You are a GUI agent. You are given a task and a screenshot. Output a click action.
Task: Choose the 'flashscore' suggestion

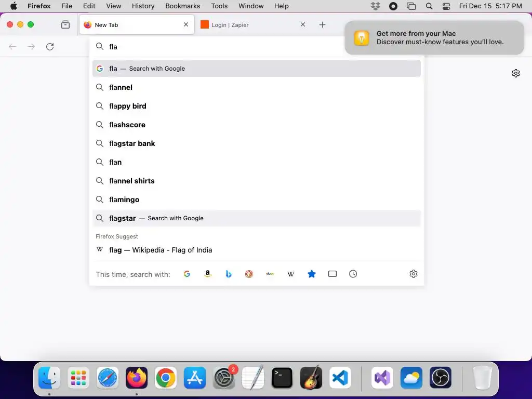257,125
